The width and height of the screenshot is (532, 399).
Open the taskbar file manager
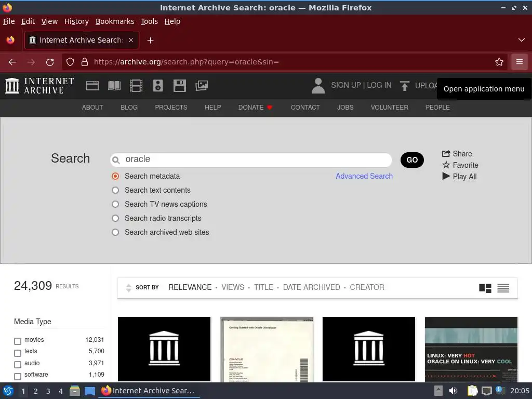(x=75, y=391)
